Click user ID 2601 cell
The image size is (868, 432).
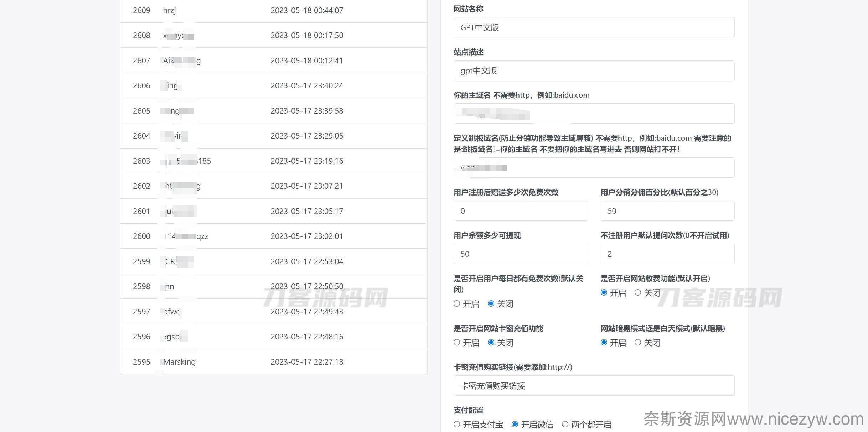(141, 211)
